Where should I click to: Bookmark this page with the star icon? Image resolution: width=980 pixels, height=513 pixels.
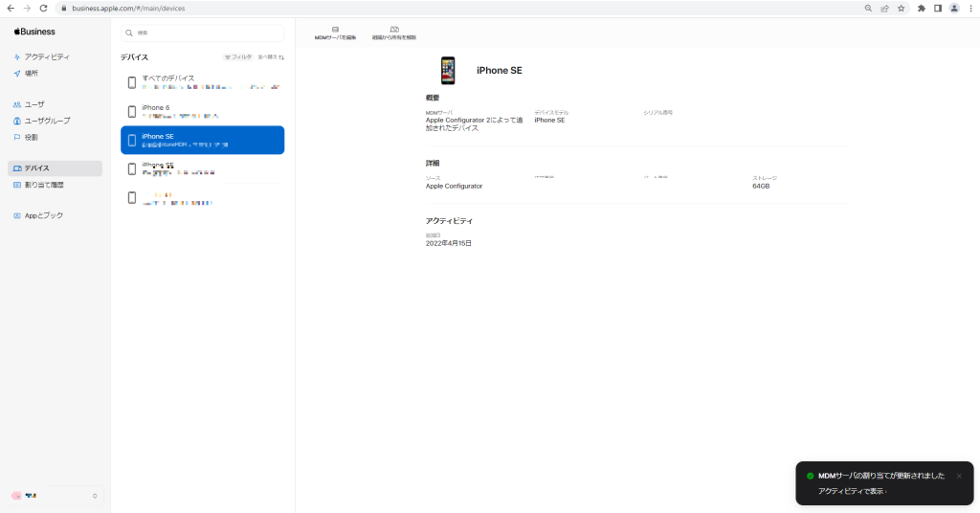(x=901, y=8)
